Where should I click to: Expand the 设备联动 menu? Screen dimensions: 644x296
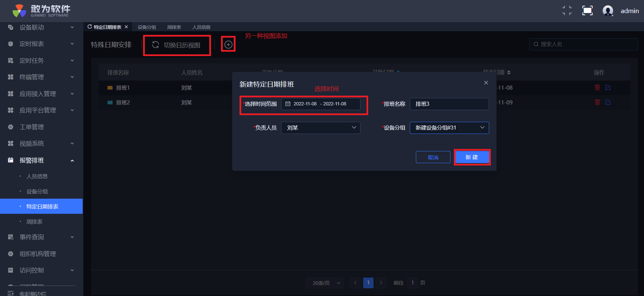pyautogui.click(x=72, y=28)
